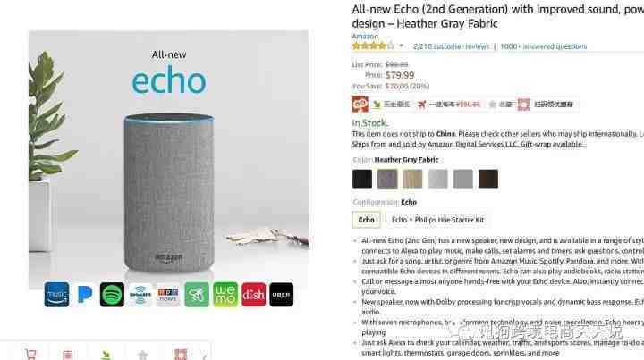Image resolution: width=644 pixels, height=360 pixels.
Task: Click the Amazon Music app icon
Action: coord(56,295)
